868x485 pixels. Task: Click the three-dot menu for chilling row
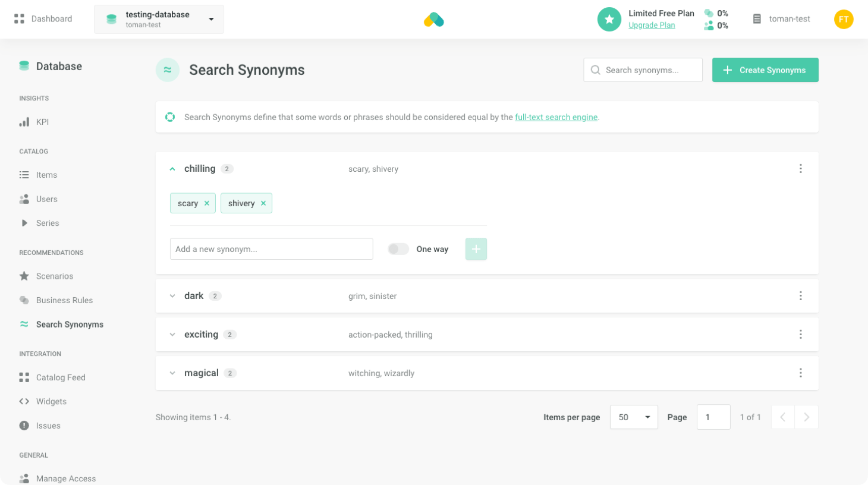(800, 169)
